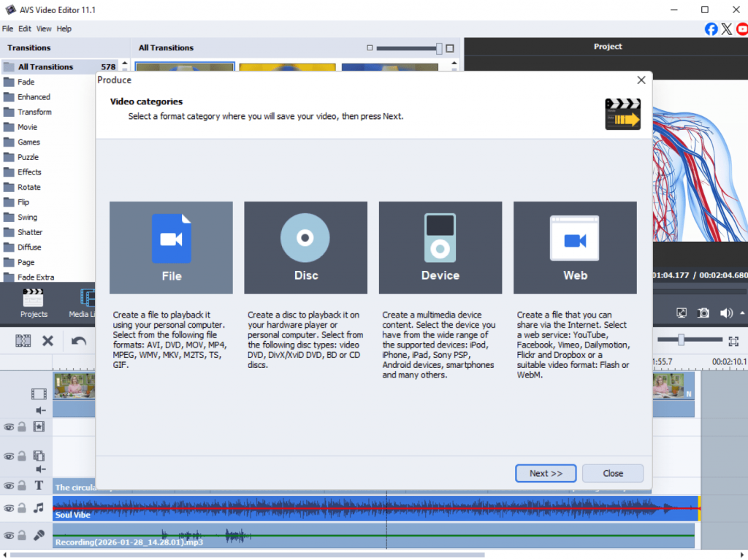Lock the Soul Vibe audio track
748x560 pixels.
click(x=22, y=508)
